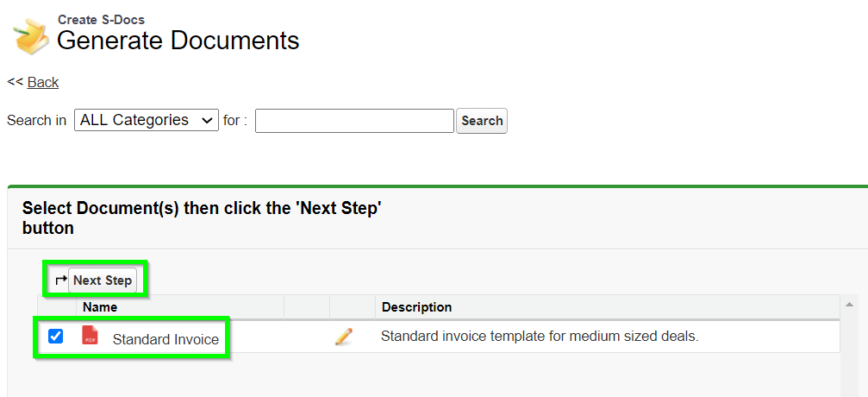Viewport: 868px width, 397px height.
Task: Click the Create S-Docs breadcrumb text
Action: (102, 19)
